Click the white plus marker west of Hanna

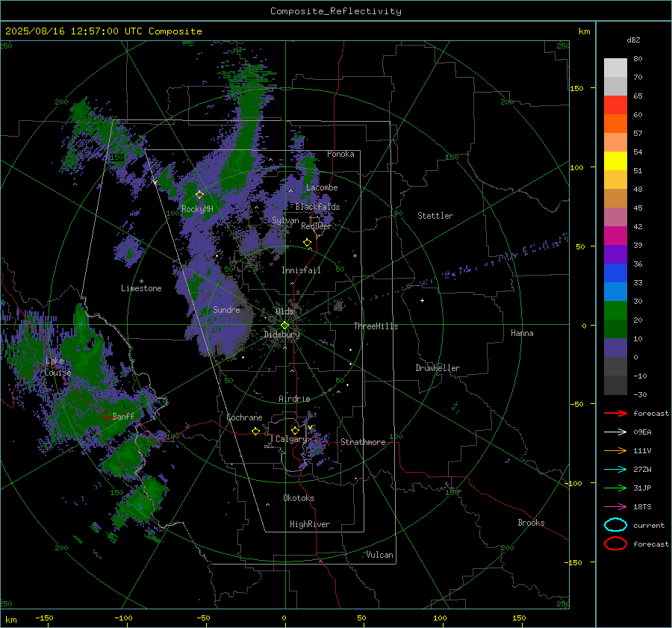coord(422,300)
